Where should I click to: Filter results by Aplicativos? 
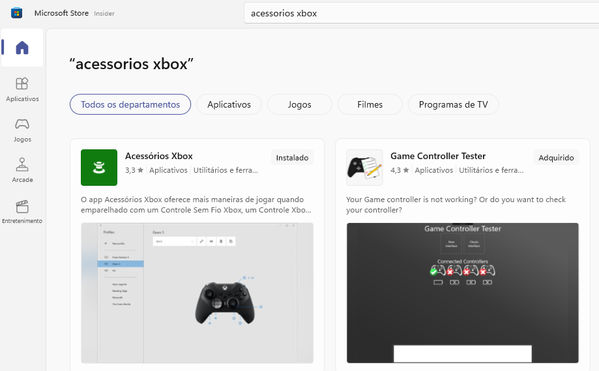(229, 104)
